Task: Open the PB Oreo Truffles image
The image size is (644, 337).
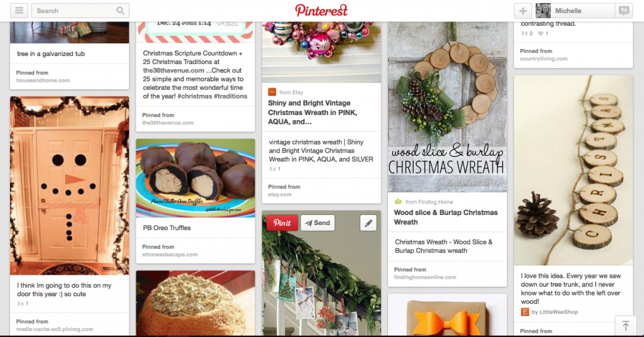Action: pyautogui.click(x=196, y=178)
